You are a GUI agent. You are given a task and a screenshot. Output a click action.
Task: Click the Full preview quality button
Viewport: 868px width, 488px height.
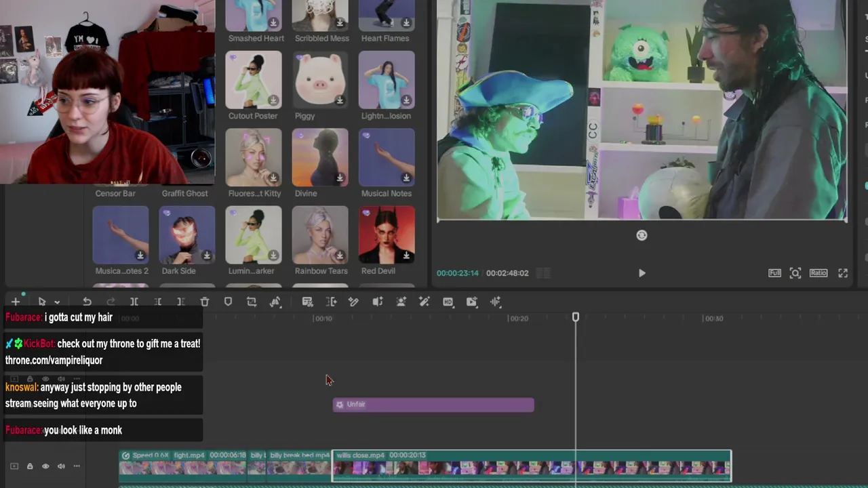coord(774,273)
